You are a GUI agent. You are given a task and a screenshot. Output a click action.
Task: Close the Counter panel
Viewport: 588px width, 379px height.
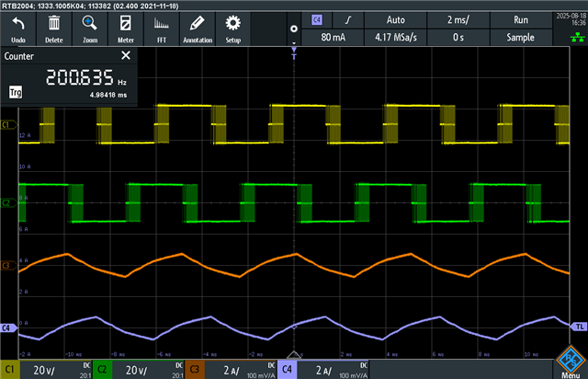[x=126, y=55]
